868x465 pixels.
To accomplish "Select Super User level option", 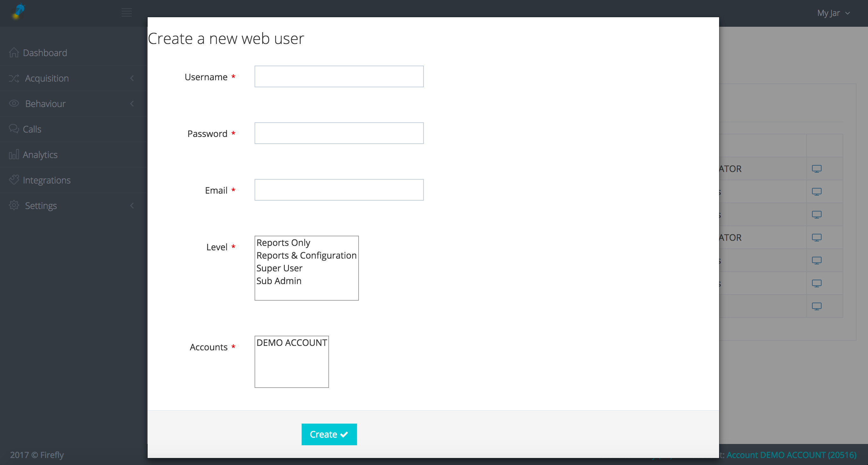I will (x=279, y=268).
